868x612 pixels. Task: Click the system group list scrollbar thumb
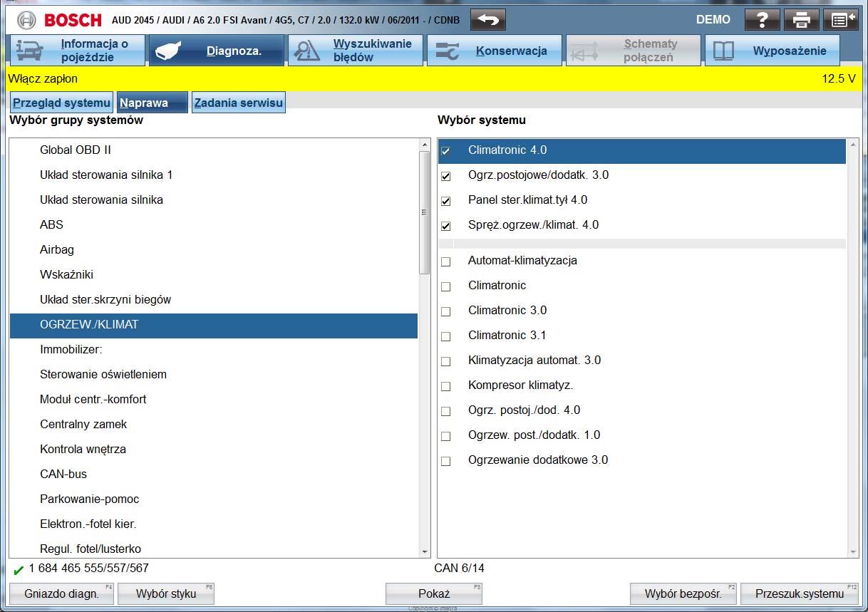coord(425,212)
